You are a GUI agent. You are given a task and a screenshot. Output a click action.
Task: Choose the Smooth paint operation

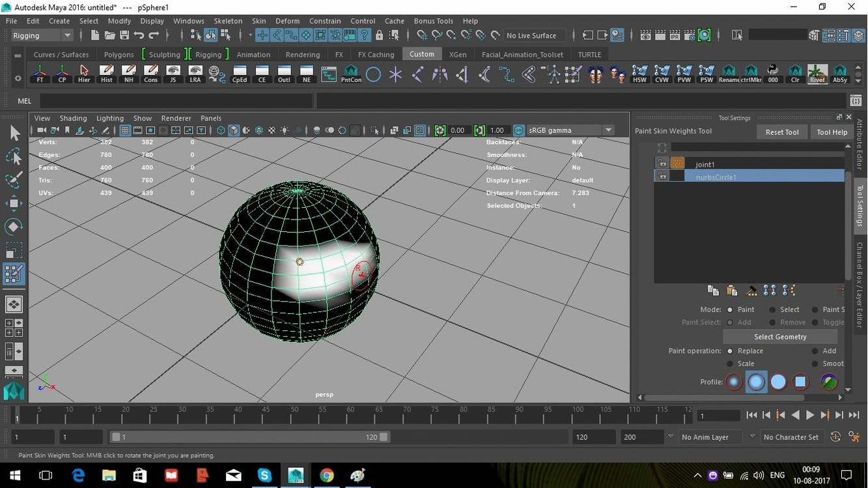point(814,364)
